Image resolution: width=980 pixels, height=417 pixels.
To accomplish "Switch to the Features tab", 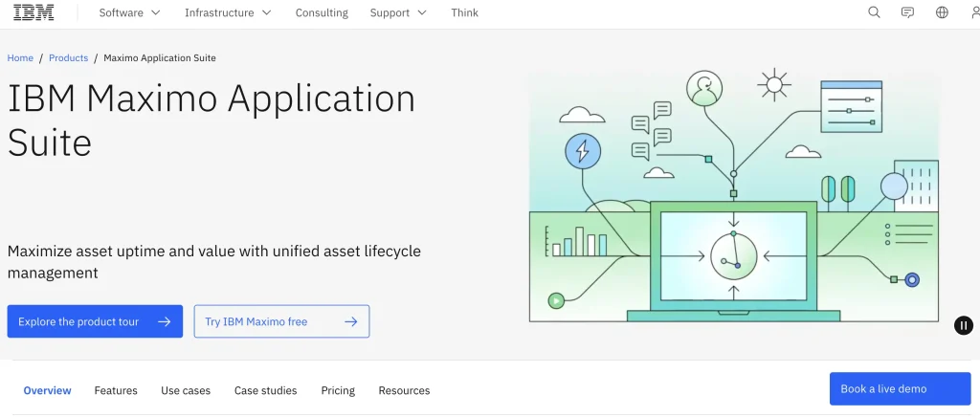I will [116, 391].
